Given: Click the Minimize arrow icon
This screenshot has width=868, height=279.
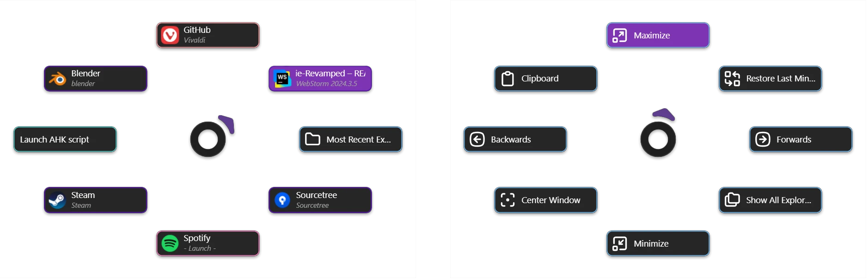Looking at the screenshot, I should tap(620, 243).
